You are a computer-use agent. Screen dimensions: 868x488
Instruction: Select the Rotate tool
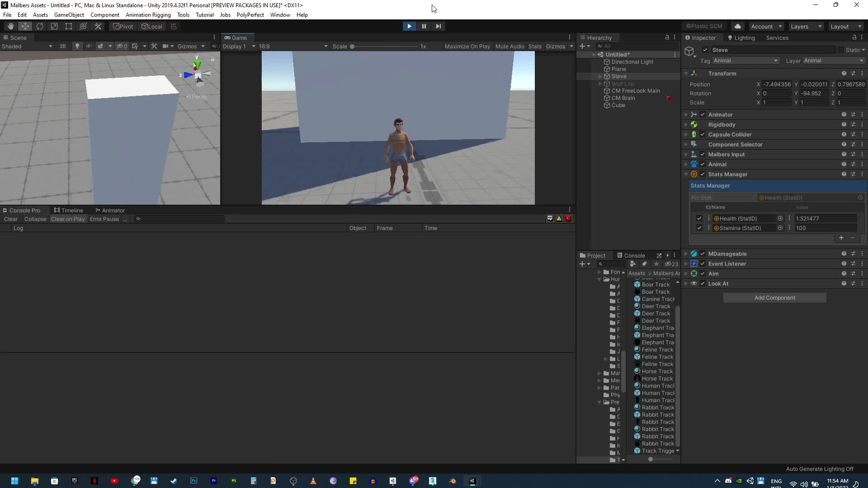pos(40,26)
